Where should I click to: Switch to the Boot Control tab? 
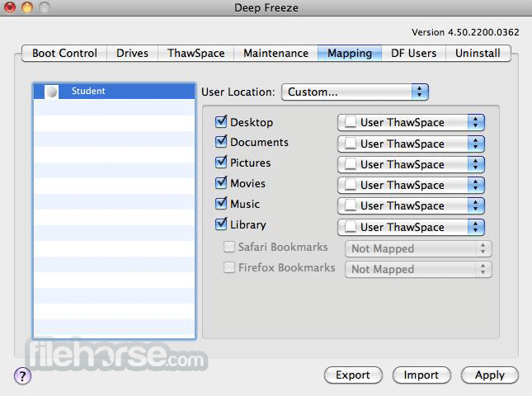click(64, 54)
